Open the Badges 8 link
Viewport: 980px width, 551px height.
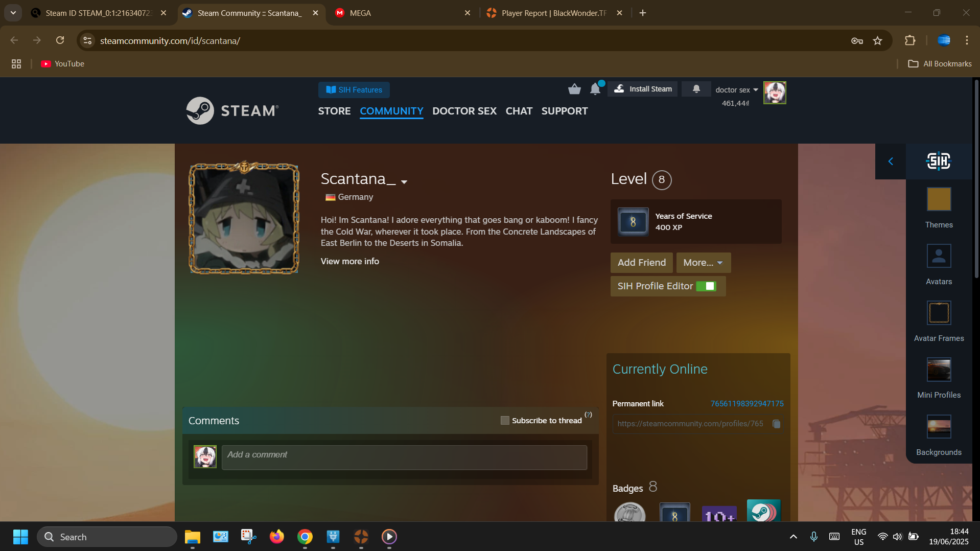click(x=635, y=487)
